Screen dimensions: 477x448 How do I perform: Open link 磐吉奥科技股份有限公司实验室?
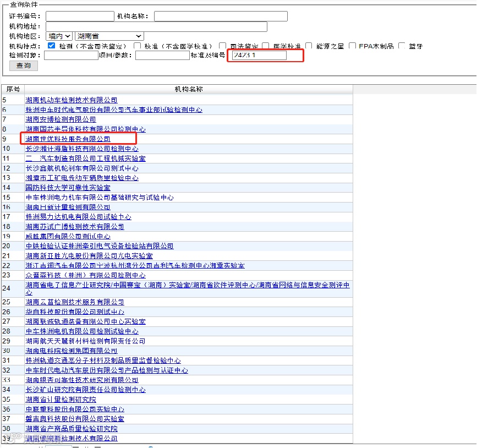75,419
